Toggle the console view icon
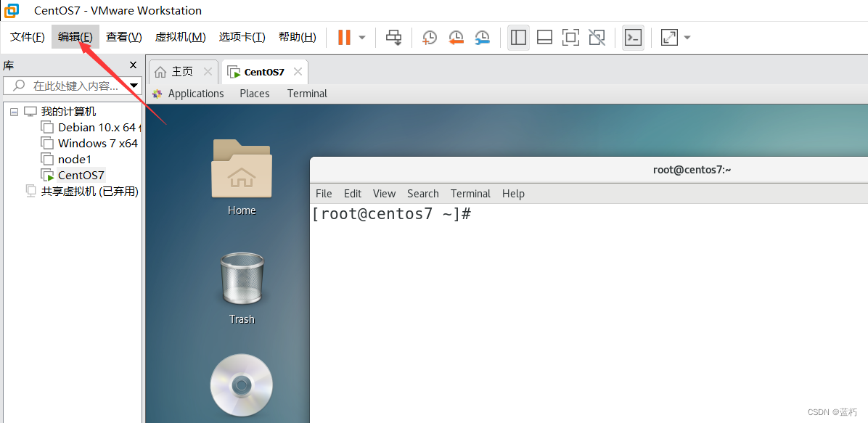The image size is (868, 423). (633, 37)
